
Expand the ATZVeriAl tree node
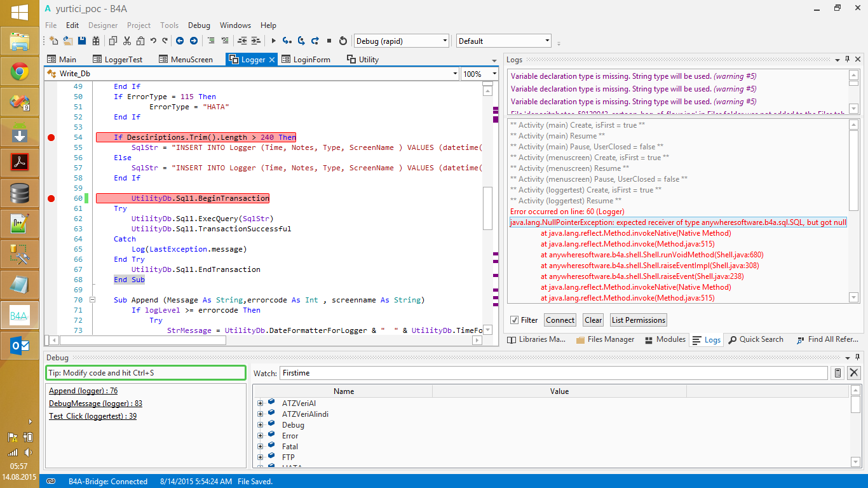click(260, 403)
